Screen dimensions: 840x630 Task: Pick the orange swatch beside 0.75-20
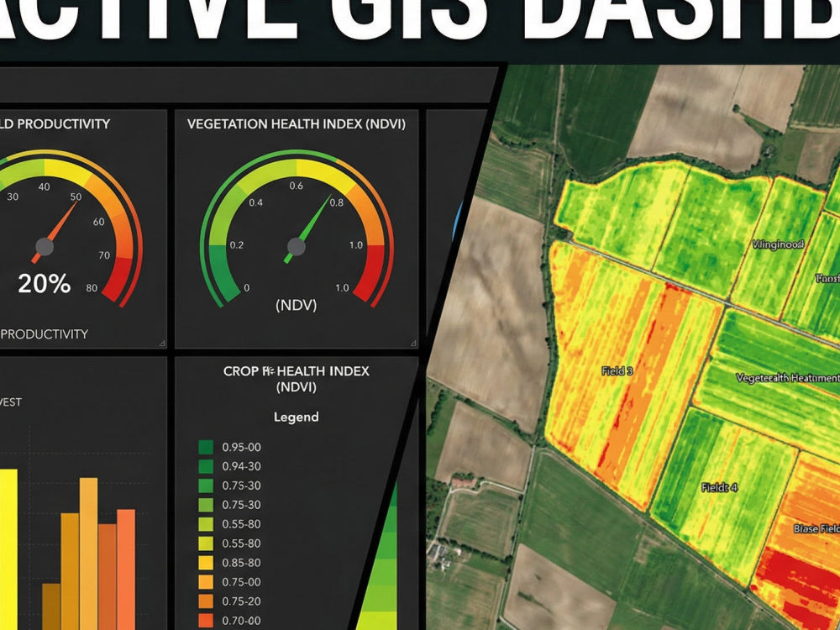coord(206,601)
